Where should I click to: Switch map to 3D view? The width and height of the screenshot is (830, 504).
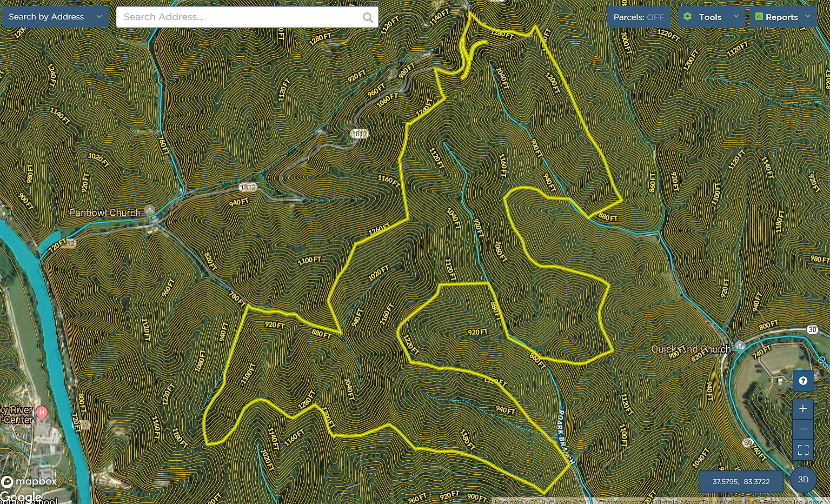point(803,480)
